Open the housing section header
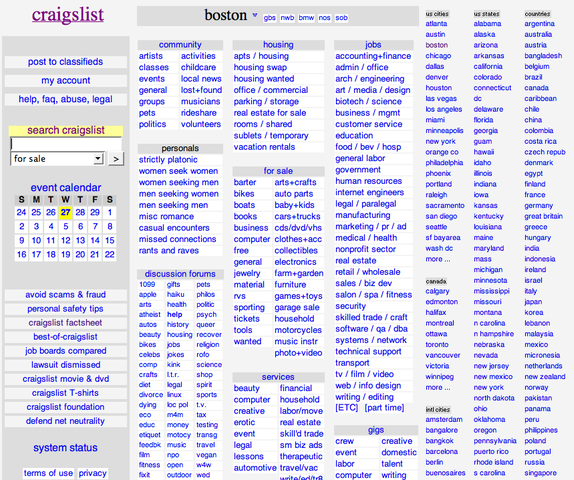The height and width of the screenshot is (480, 574). (278, 45)
